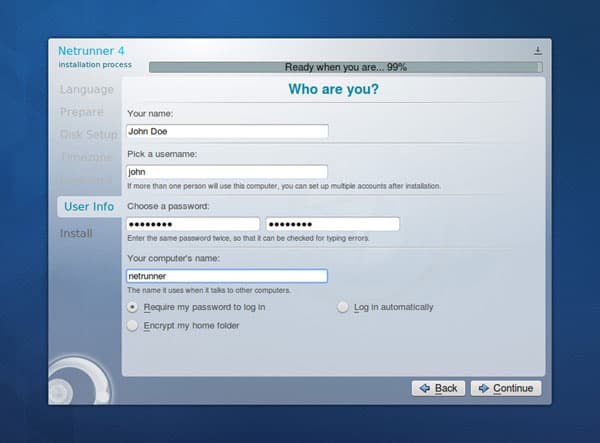Click the minimize arrow icon at top right
The height and width of the screenshot is (443, 600).
tap(537, 50)
